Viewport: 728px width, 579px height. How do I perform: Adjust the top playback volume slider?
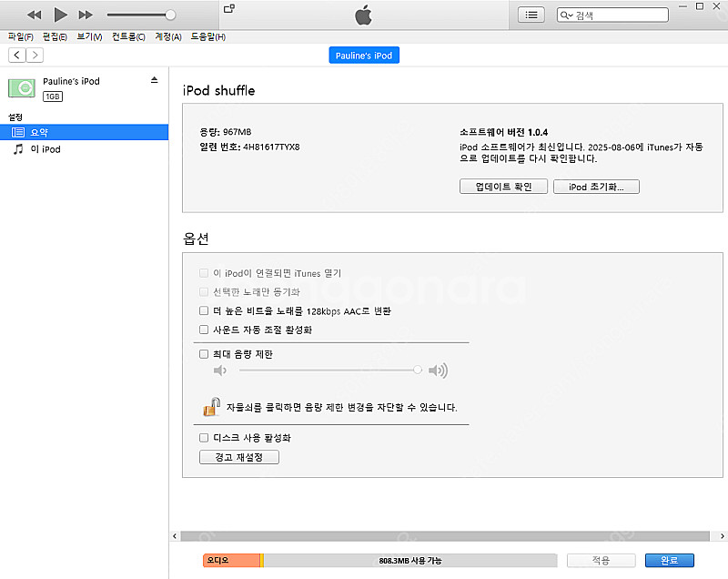[x=141, y=15]
